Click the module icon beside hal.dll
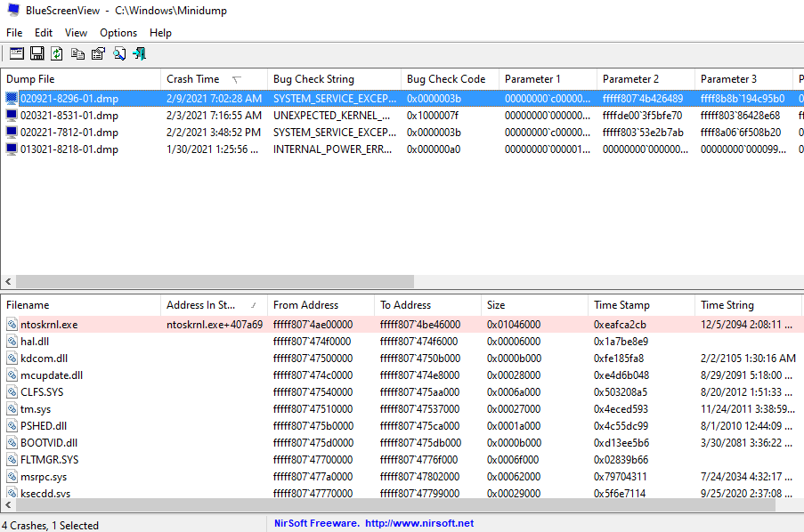Screen dimensions: 804x532 pos(12,342)
